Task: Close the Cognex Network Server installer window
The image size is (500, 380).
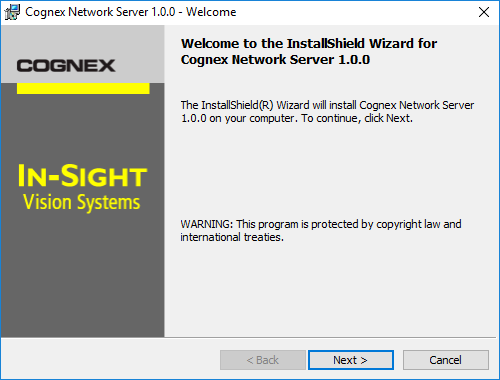Action: point(484,12)
